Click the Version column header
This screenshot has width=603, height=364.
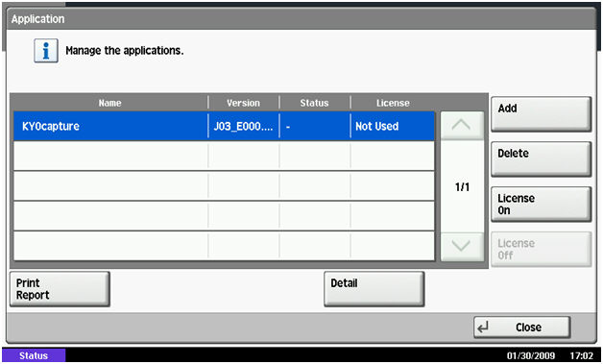click(x=244, y=103)
